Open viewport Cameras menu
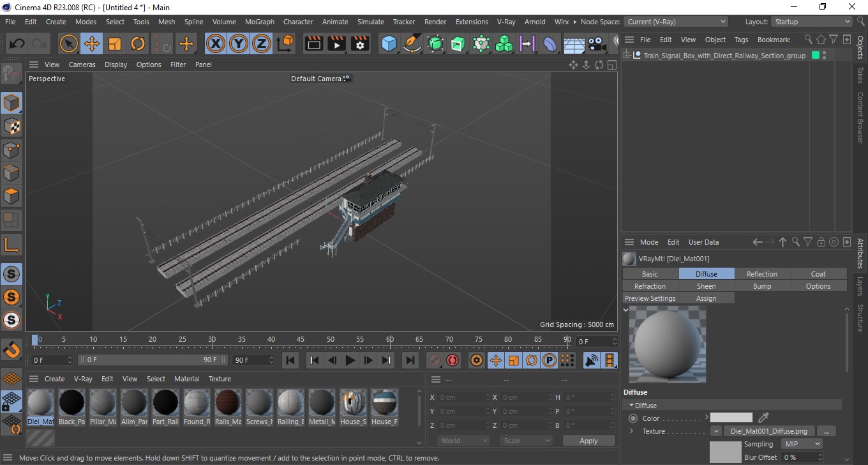 click(82, 65)
